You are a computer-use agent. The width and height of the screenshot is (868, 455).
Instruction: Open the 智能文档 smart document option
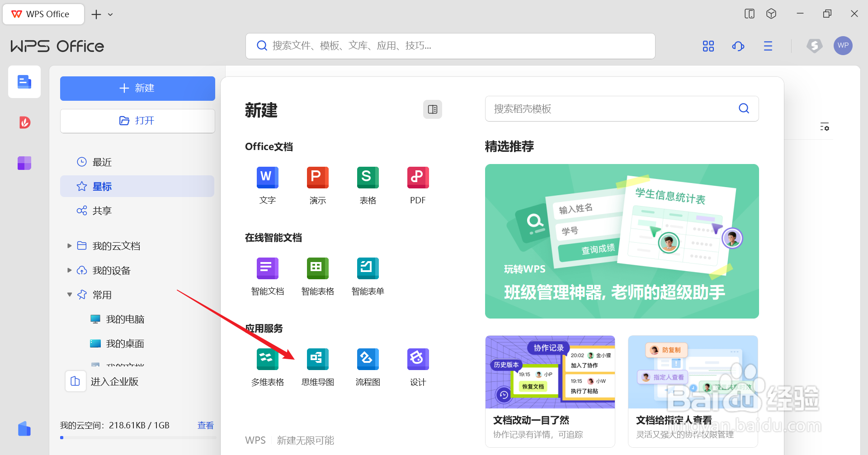(x=268, y=276)
